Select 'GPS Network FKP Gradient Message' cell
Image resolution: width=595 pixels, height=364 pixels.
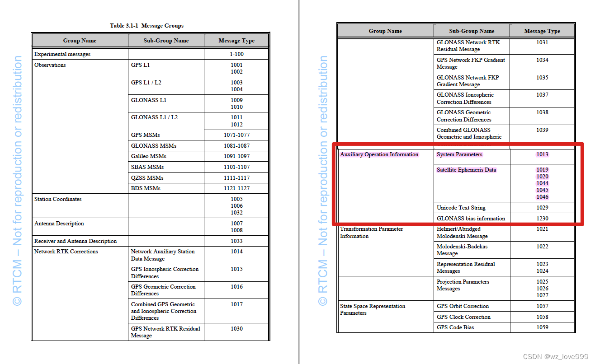(471, 63)
